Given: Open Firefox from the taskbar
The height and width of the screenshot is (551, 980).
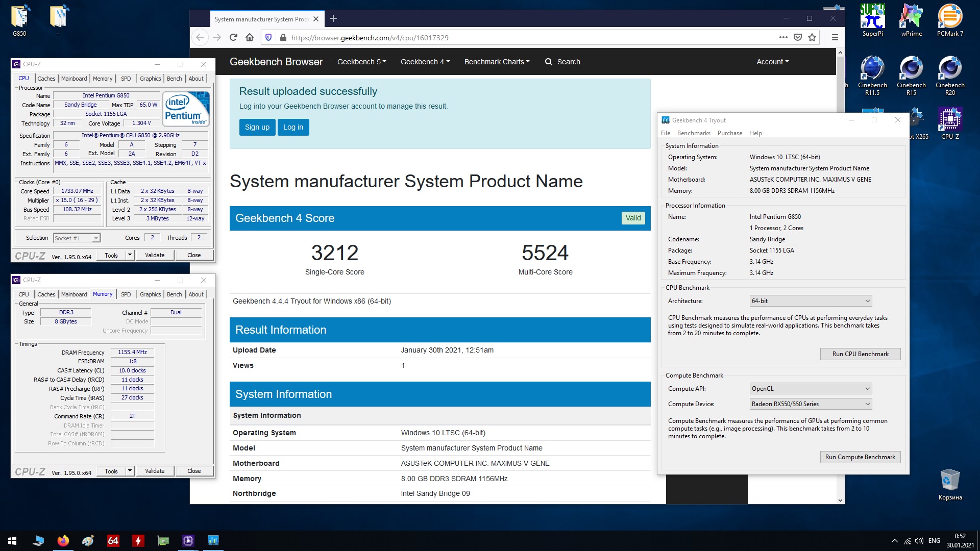Looking at the screenshot, I should [63, 541].
